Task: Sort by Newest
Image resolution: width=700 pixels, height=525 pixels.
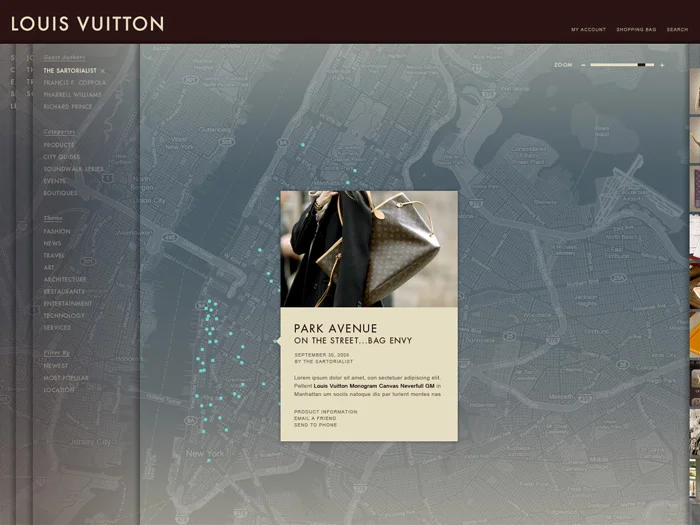Action: tap(56, 366)
